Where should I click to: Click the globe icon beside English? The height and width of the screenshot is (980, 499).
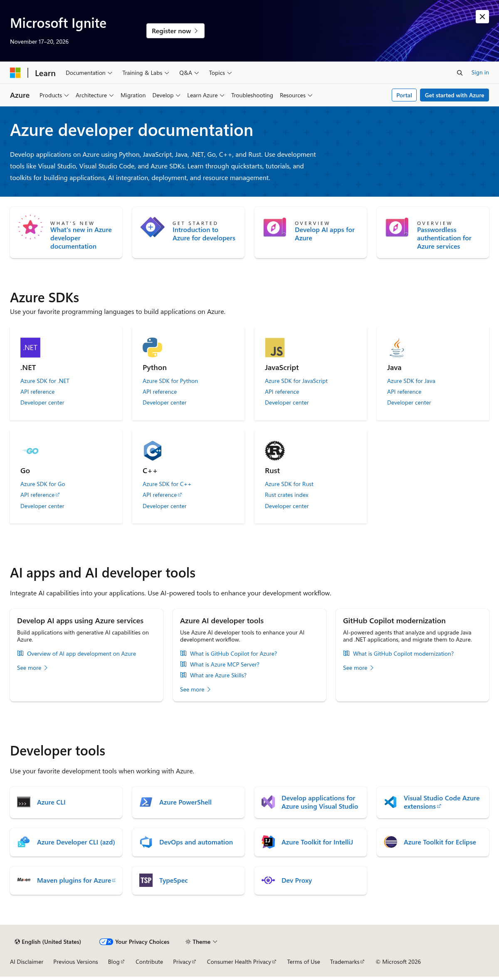coord(17,942)
